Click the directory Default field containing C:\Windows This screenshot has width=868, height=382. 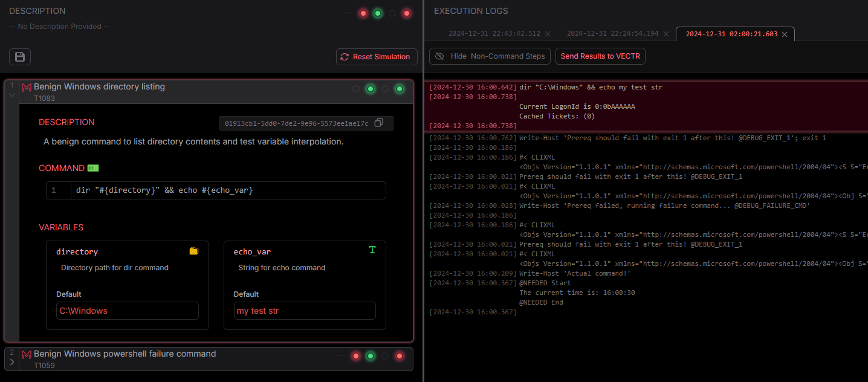[x=127, y=311]
